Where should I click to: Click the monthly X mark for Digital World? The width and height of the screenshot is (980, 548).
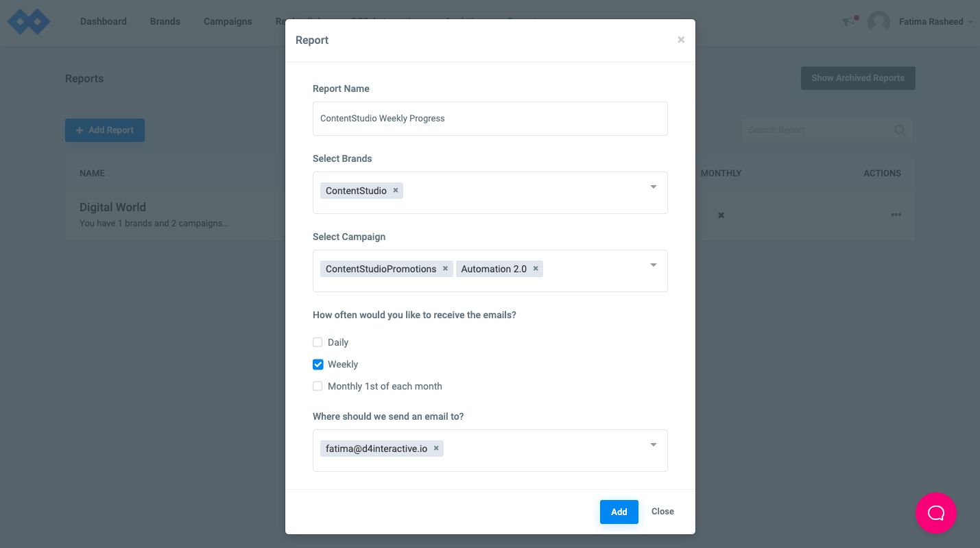coord(721,215)
